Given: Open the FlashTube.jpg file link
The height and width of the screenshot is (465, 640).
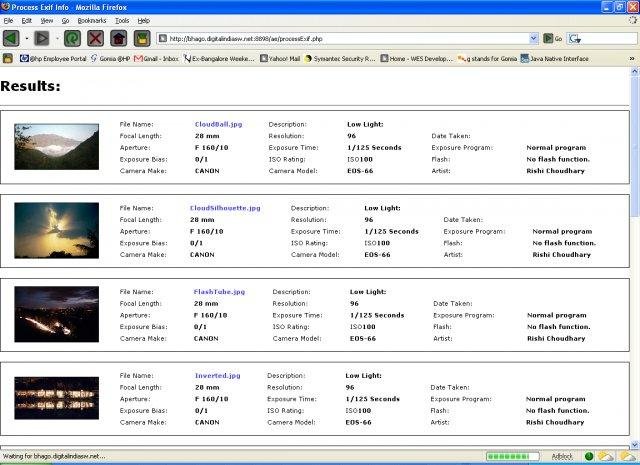Looking at the screenshot, I should (x=219, y=291).
